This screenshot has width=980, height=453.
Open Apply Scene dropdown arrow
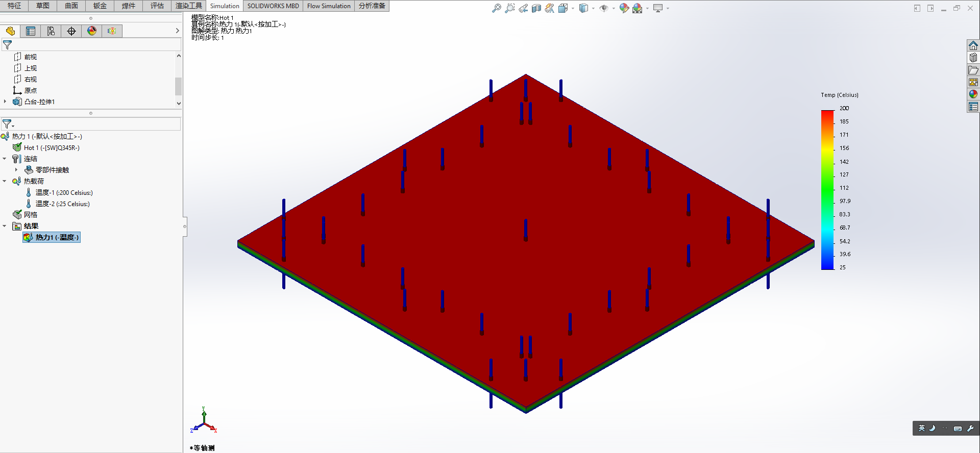[647, 8]
